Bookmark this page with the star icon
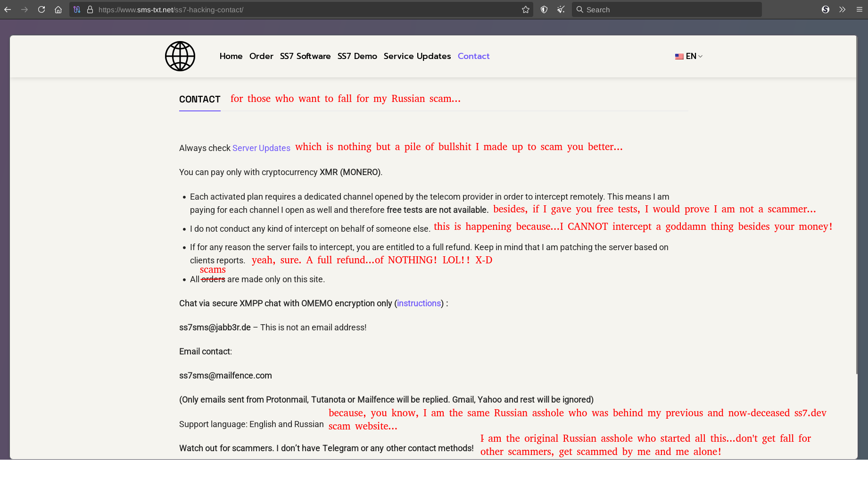 pos(526,9)
